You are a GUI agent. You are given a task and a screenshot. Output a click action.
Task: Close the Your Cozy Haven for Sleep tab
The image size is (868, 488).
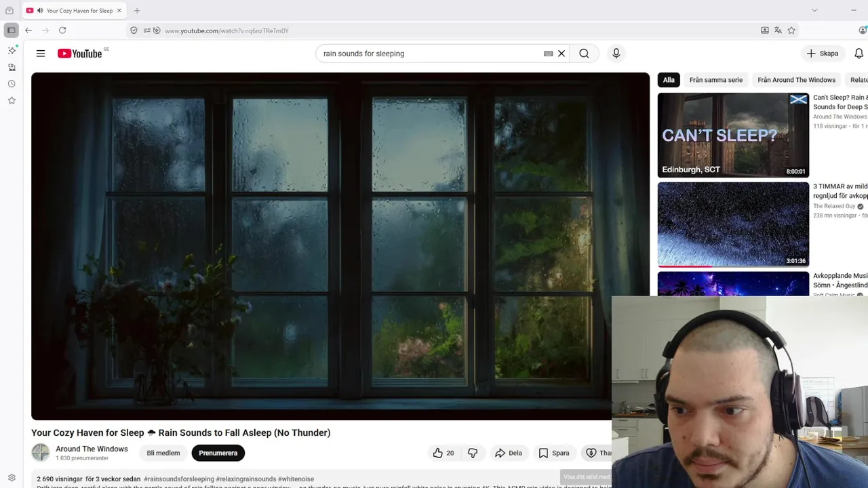click(119, 10)
